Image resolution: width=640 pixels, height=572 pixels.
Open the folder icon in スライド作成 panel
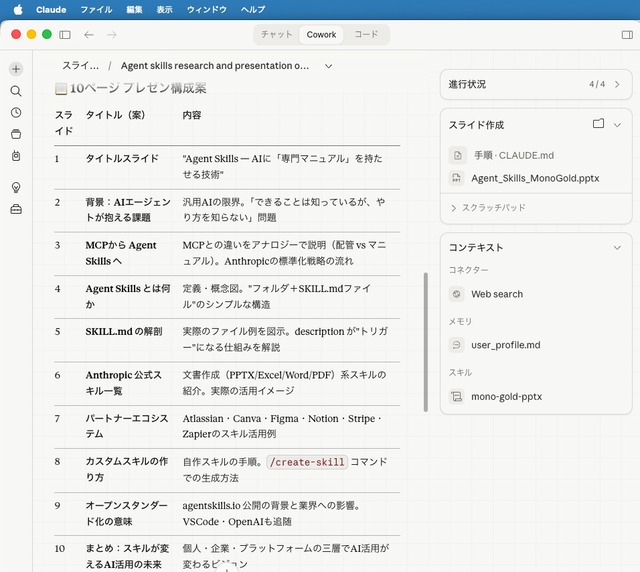[598, 124]
